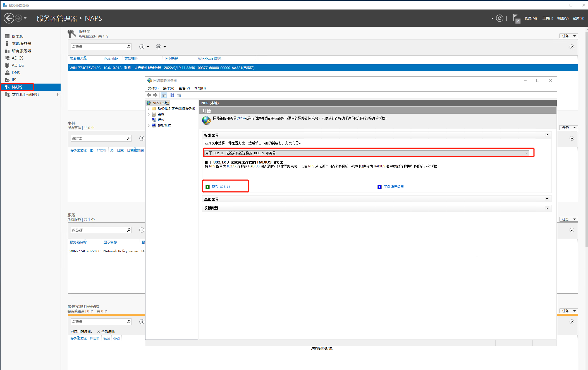Select the WIN-774G76V2L8C server row

pyautogui.click(x=323, y=68)
